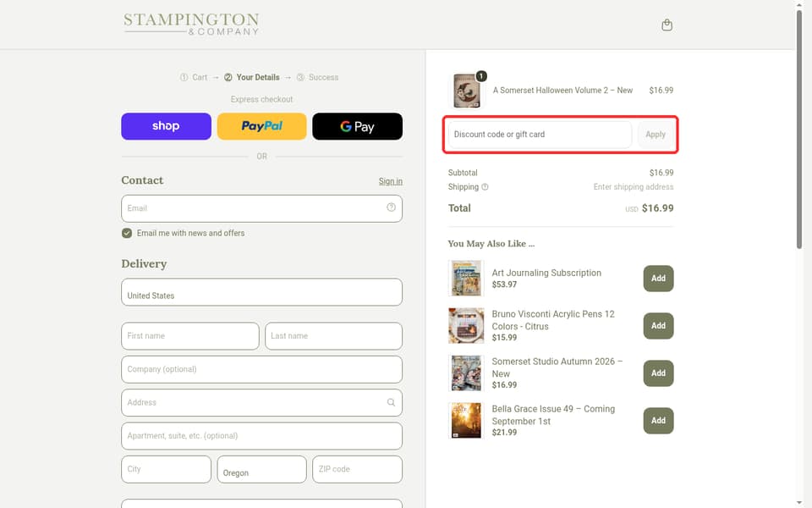Pay with Shop Pay button
The image size is (812, 508).
coord(167,126)
